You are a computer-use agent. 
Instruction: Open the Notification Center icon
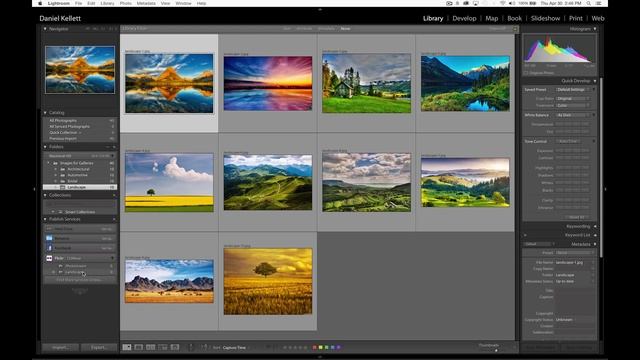click(598, 3)
